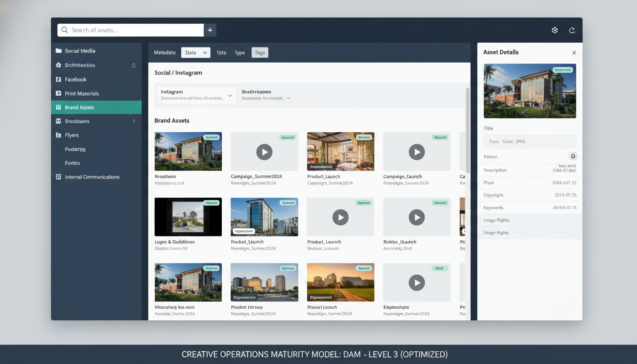
Task: Close the Asset Details panel
Action: tap(574, 52)
